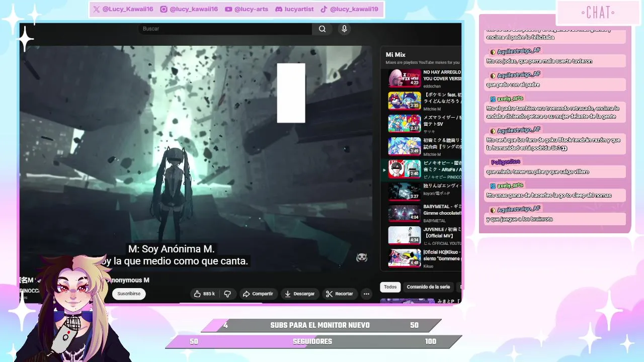Click the playing-indicator arrow in playlist

click(384, 170)
